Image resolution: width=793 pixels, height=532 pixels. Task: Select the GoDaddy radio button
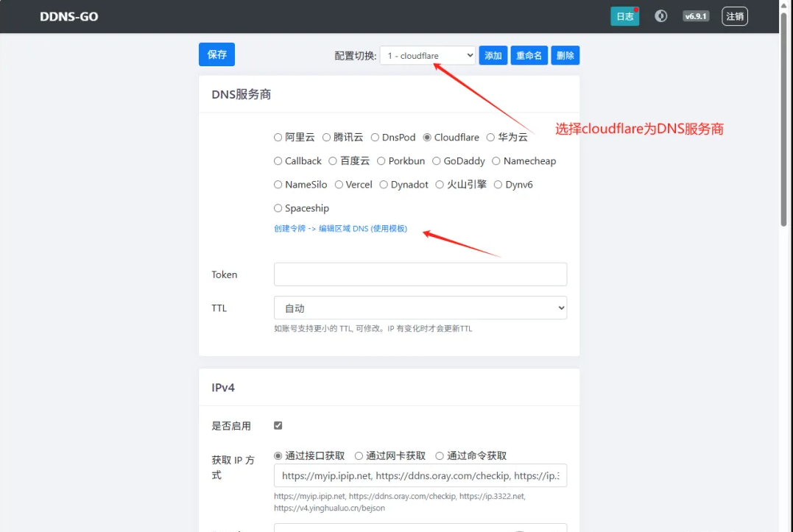coord(436,161)
